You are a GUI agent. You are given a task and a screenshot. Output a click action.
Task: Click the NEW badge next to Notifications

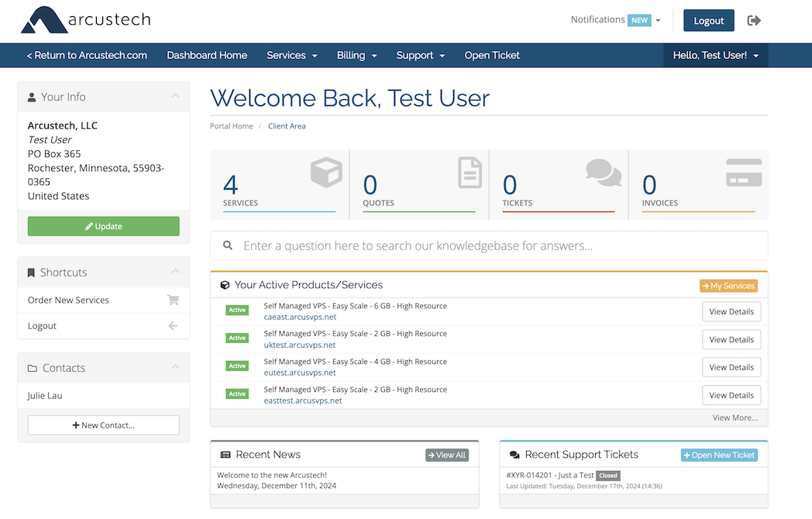[639, 20]
